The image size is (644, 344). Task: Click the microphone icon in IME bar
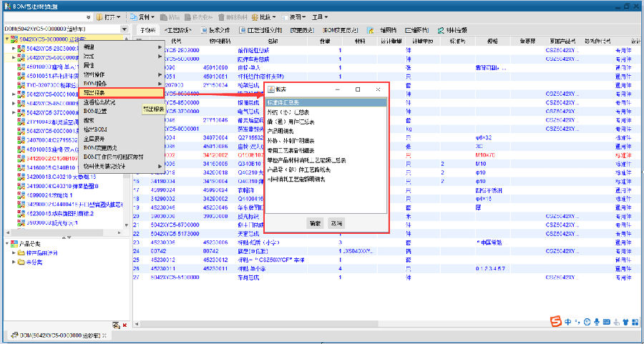pos(596,321)
